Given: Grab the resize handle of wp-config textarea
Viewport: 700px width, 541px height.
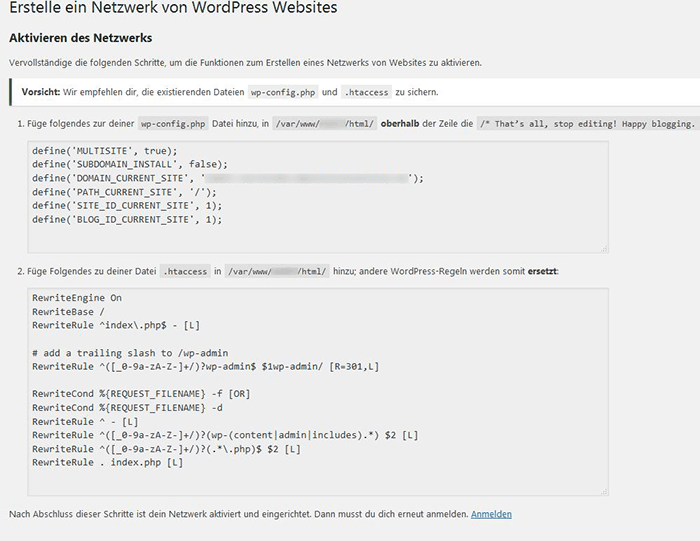Looking at the screenshot, I should click(604, 249).
